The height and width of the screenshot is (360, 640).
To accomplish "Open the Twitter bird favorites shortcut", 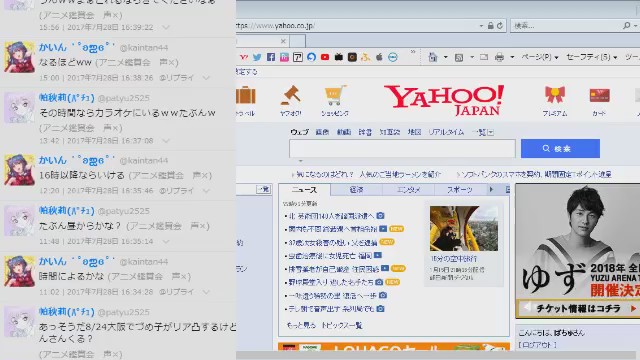I will tap(257, 57).
